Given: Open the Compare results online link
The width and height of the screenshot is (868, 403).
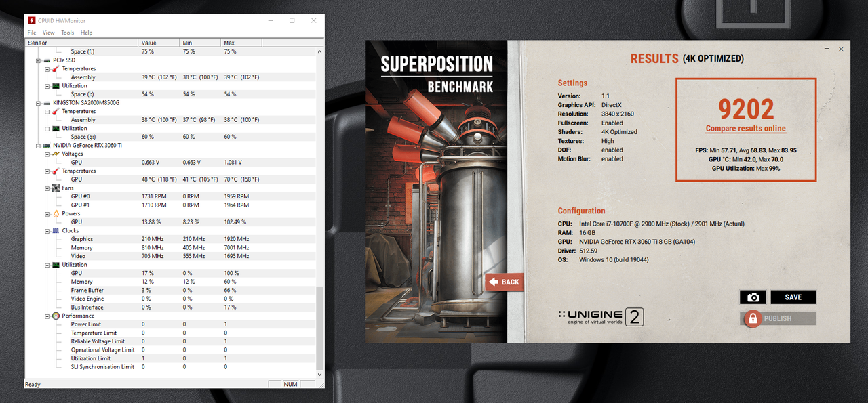Looking at the screenshot, I should [746, 129].
